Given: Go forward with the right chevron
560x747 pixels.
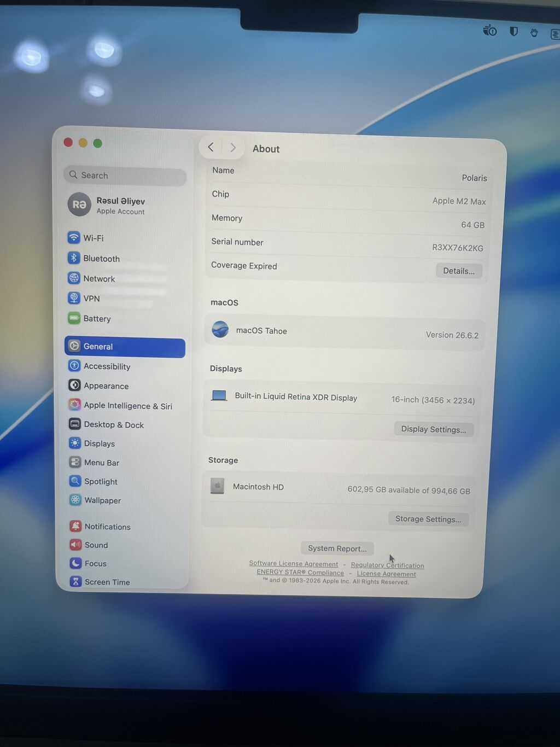Looking at the screenshot, I should [x=233, y=148].
